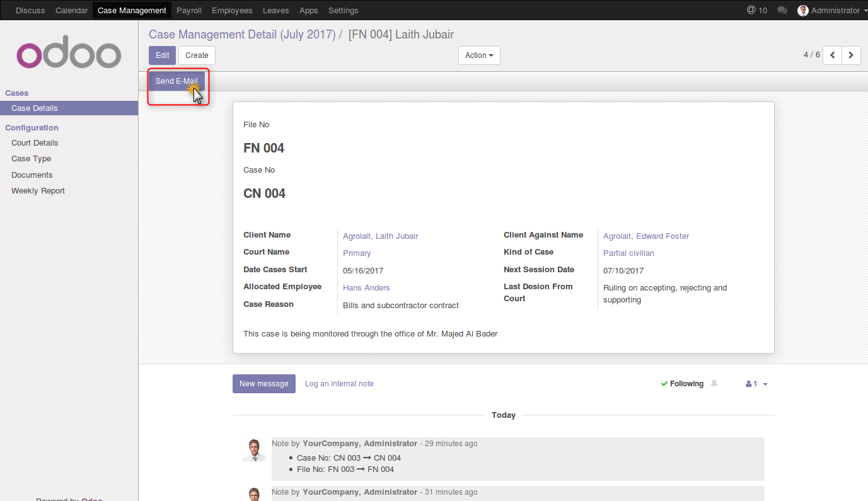Click the Edit button
The height and width of the screenshot is (501, 868).
(162, 55)
